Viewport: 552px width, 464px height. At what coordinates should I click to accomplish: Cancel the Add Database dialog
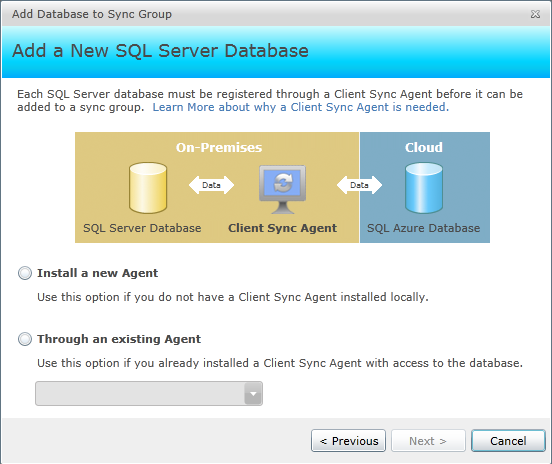click(x=508, y=440)
